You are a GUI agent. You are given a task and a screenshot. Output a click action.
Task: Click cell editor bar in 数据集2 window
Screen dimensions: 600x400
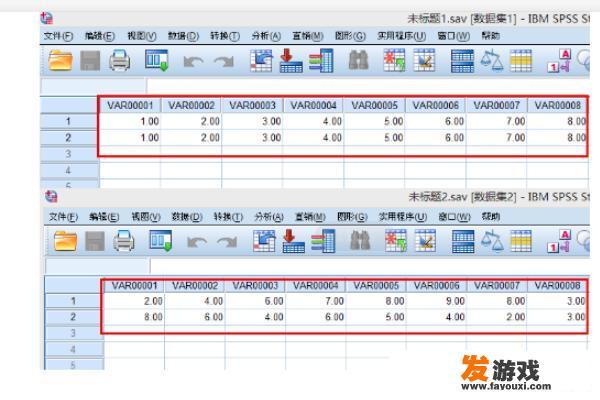370,266
